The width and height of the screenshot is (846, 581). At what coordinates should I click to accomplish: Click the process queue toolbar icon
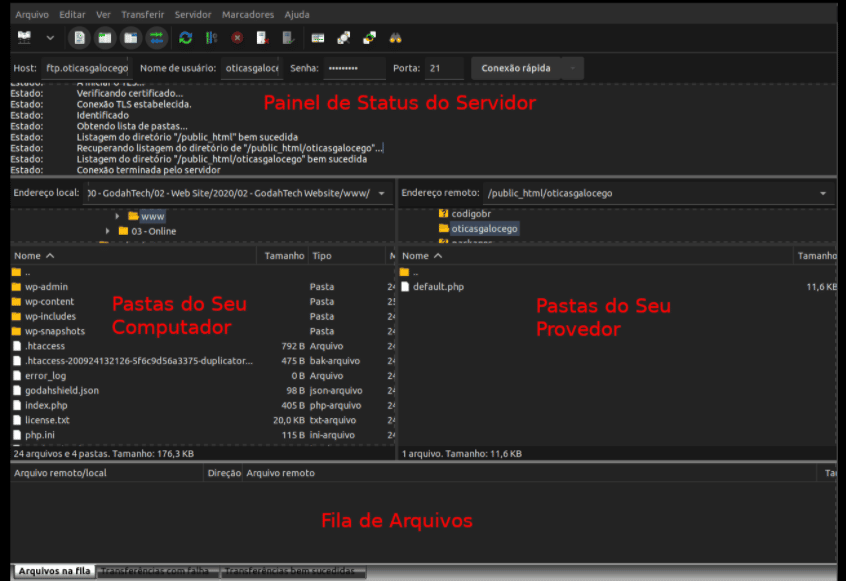tap(212, 38)
